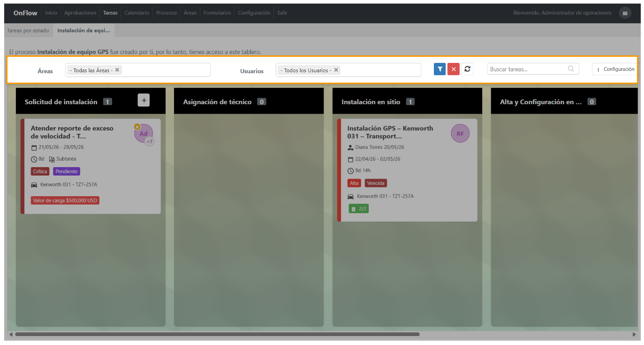This screenshot has width=644, height=345.
Task: Go to the Inicio menu
Action: (x=51, y=13)
